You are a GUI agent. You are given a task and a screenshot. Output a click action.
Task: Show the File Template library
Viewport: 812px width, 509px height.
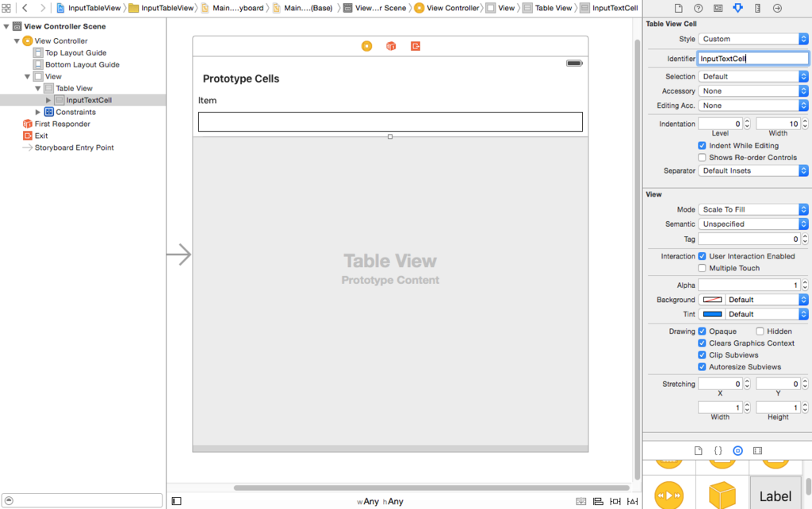click(x=698, y=450)
